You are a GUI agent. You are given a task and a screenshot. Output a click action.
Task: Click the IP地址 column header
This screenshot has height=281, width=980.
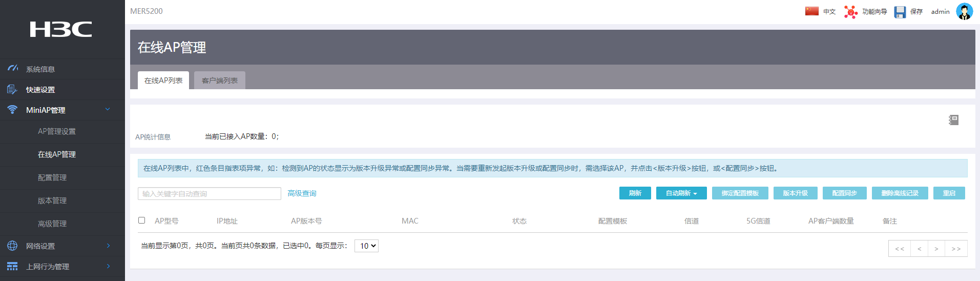[227, 221]
